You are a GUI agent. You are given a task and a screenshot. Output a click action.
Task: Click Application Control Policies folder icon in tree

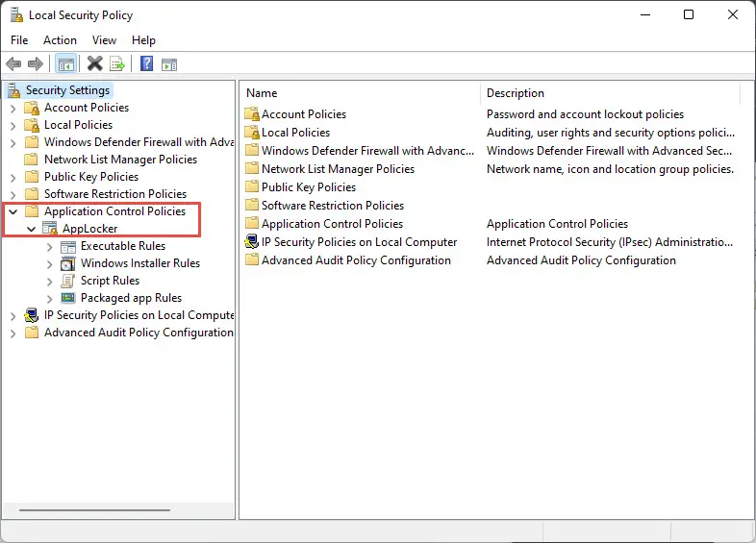[32, 211]
